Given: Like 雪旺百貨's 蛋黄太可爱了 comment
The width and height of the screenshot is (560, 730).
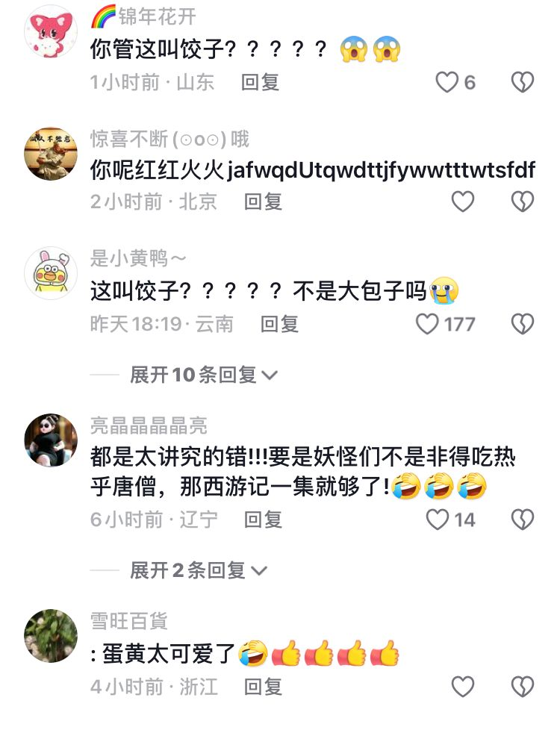Looking at the screenshot, I should pos(463,687).
